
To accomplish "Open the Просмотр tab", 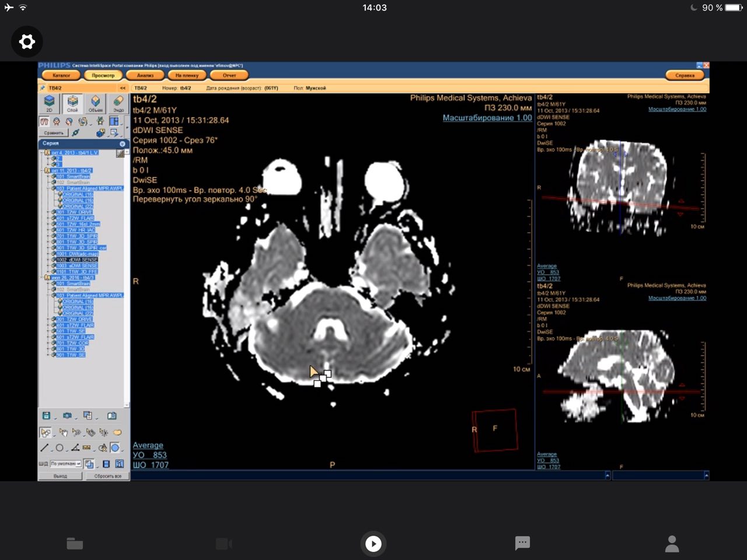I will point(103,75).
